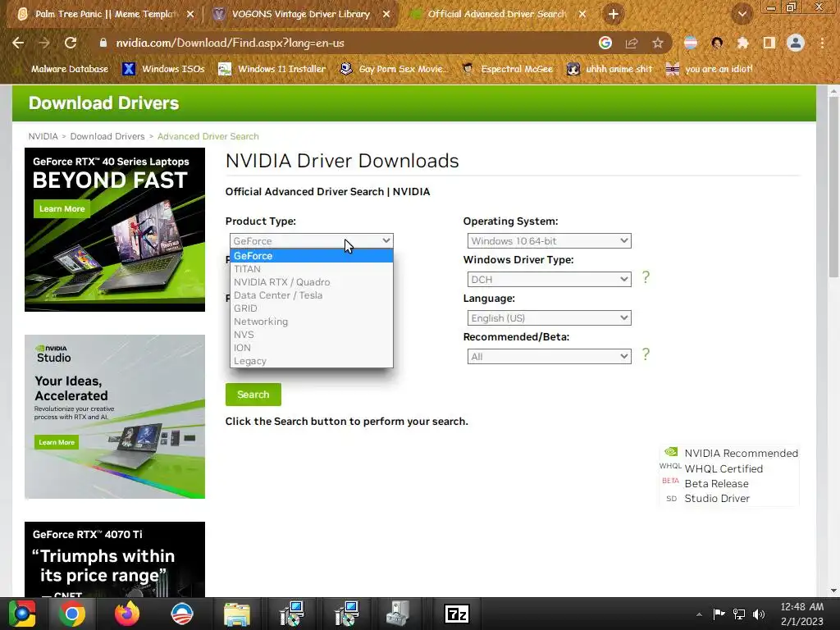Open the Windows Driver Type dropdown
The height and width of the screenshot is (630, 840).
coord(549,280)
